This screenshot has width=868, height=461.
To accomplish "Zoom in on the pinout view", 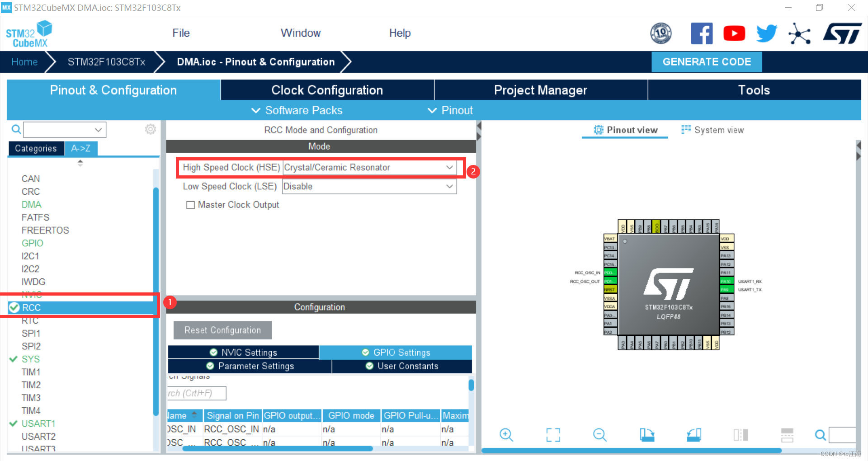I will point(506,435).
